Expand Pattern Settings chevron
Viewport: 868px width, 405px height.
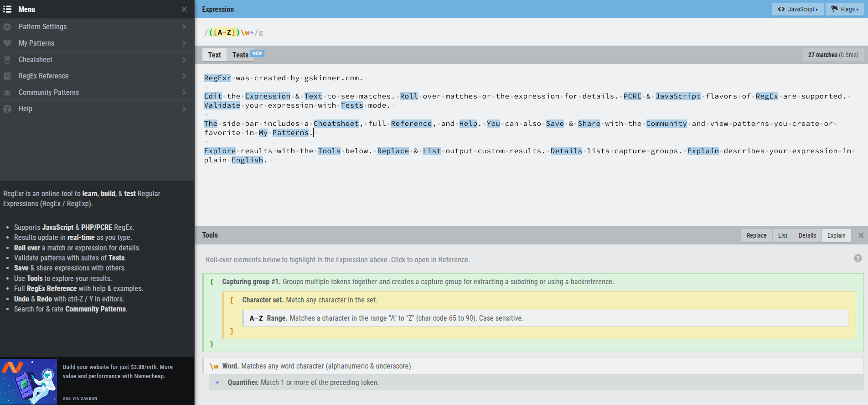pos(184,27)
